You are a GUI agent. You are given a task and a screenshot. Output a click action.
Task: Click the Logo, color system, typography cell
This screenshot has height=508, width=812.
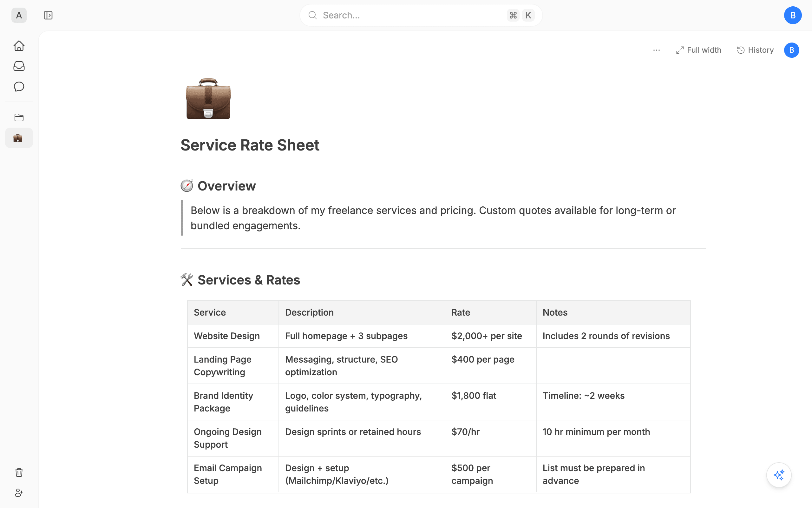pos(362,402)
